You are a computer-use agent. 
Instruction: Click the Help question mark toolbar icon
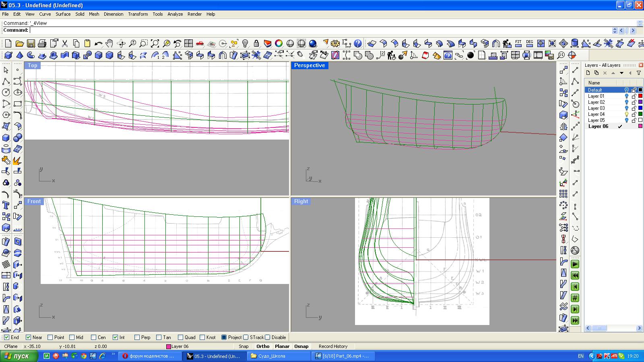pyautogui.click(x=358, y=43)
